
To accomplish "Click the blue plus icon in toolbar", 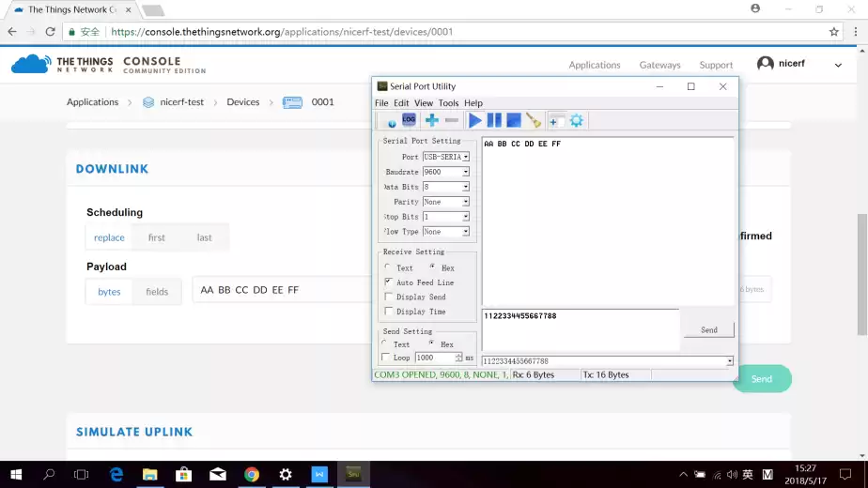I will [431, 120].
